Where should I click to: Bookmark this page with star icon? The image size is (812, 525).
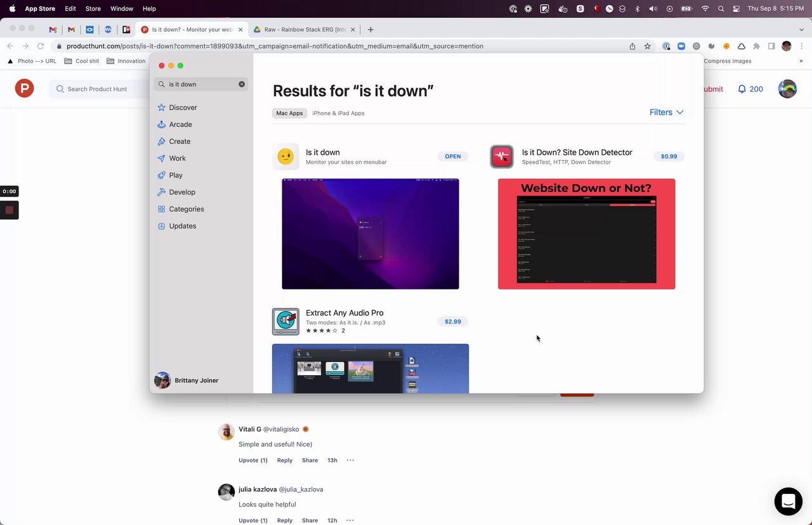coord(648,46)
